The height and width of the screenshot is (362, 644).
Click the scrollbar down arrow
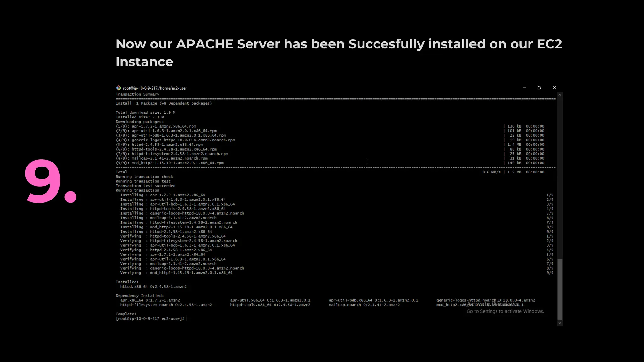[x=560, y=323]
